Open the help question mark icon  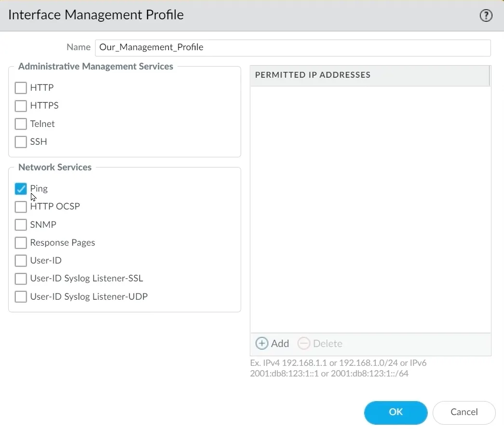(486, 15)
